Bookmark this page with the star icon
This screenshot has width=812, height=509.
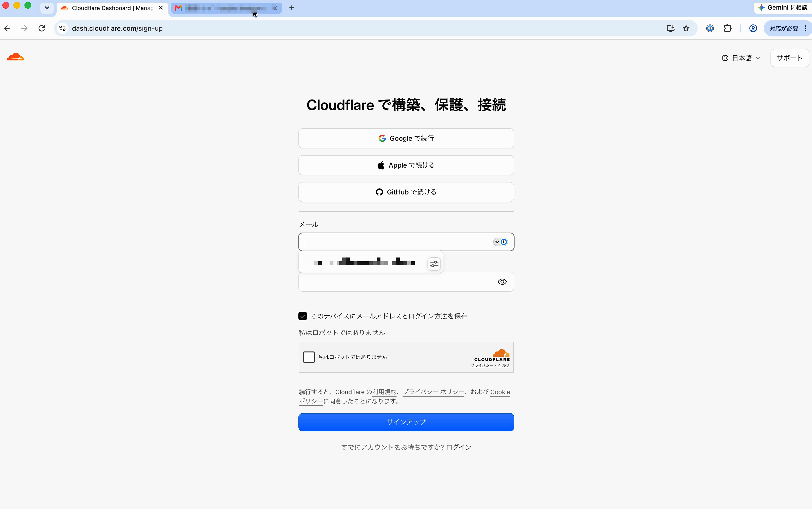(686, 28)
